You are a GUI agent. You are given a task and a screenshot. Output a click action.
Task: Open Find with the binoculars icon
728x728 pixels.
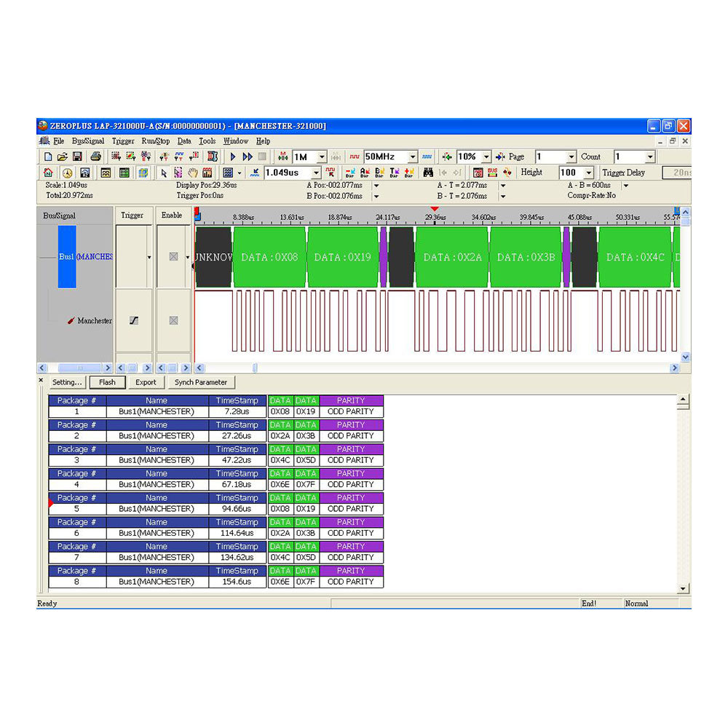coord(429,173)
